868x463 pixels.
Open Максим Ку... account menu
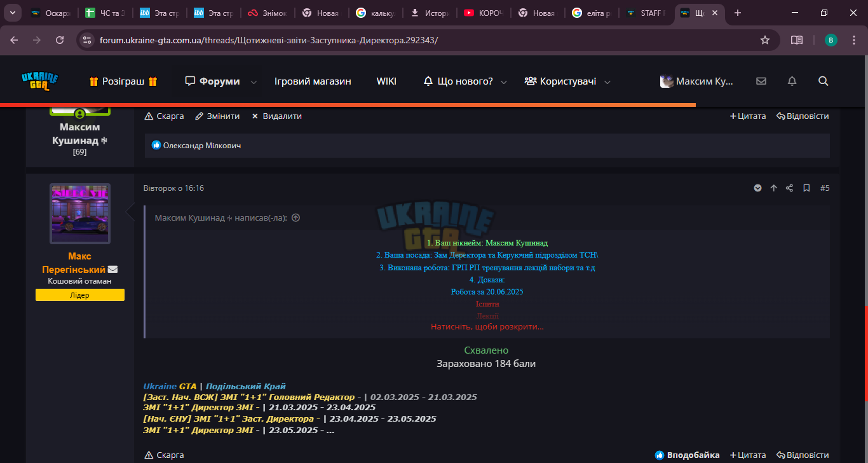[696, 81]
